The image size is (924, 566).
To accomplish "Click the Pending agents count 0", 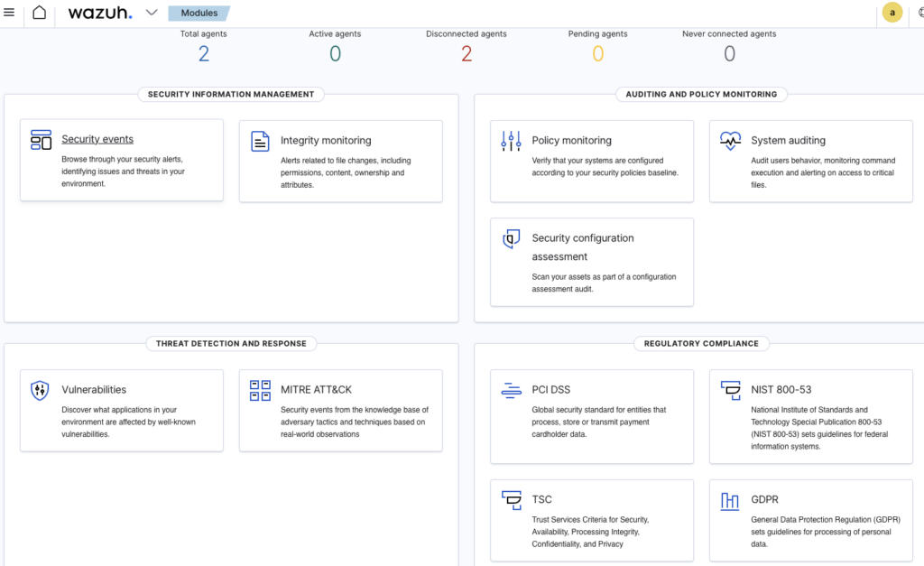I will click(597, 53).
